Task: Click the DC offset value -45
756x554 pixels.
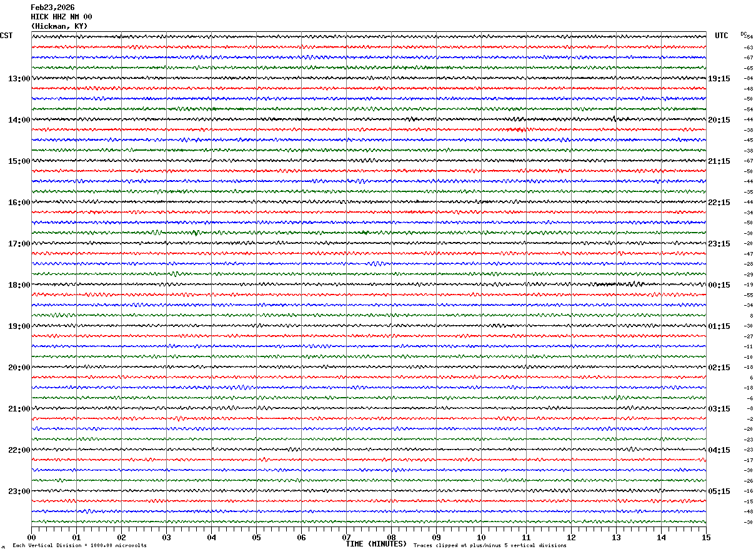Action: tap(748, 140)
